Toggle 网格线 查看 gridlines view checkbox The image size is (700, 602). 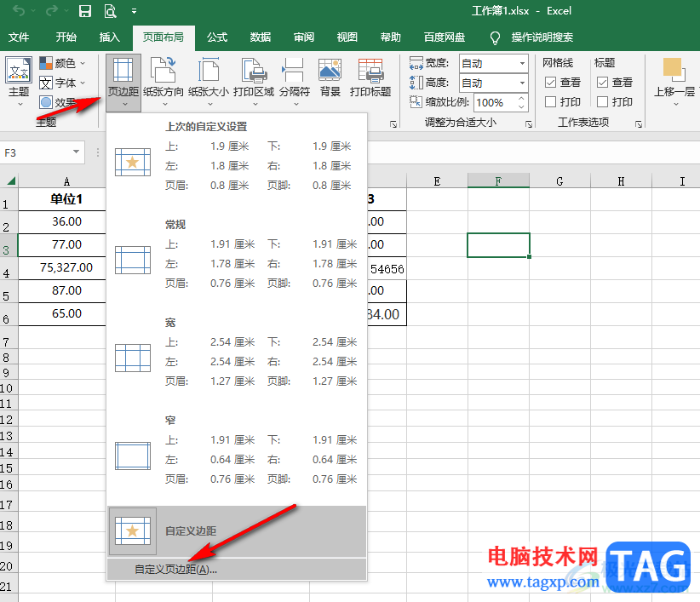coord(550,82)
